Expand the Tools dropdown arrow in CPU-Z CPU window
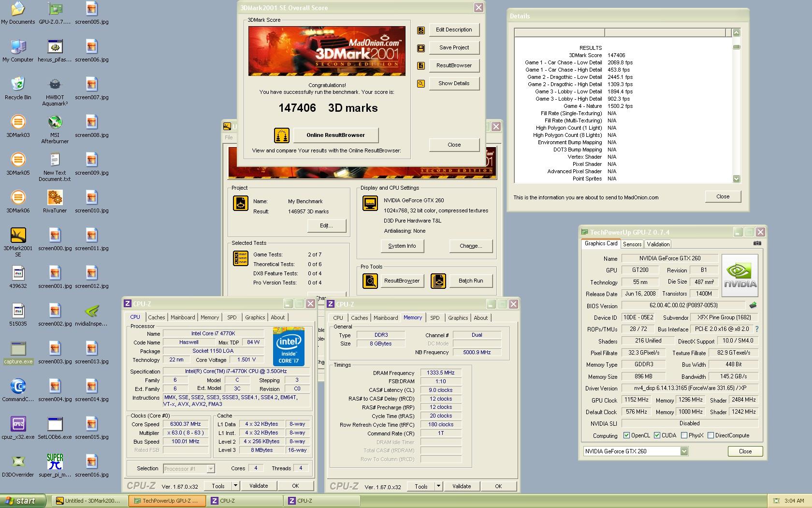 [235, 486]
